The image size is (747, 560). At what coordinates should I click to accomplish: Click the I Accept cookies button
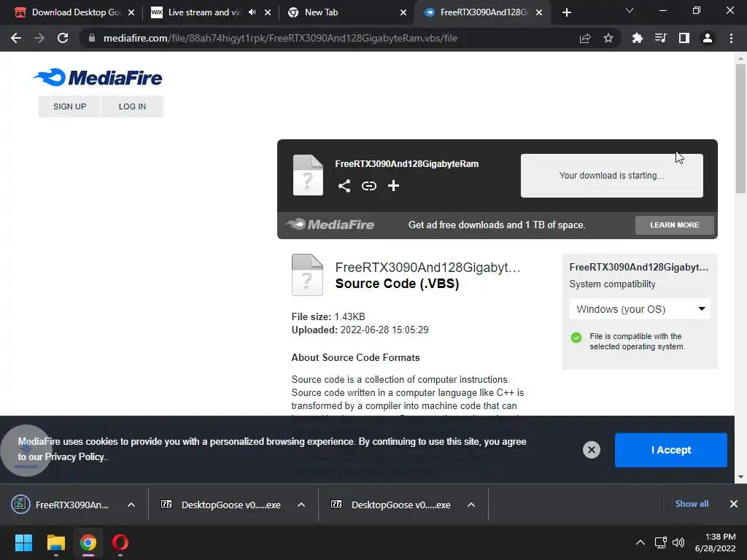[x=671, y=450]
